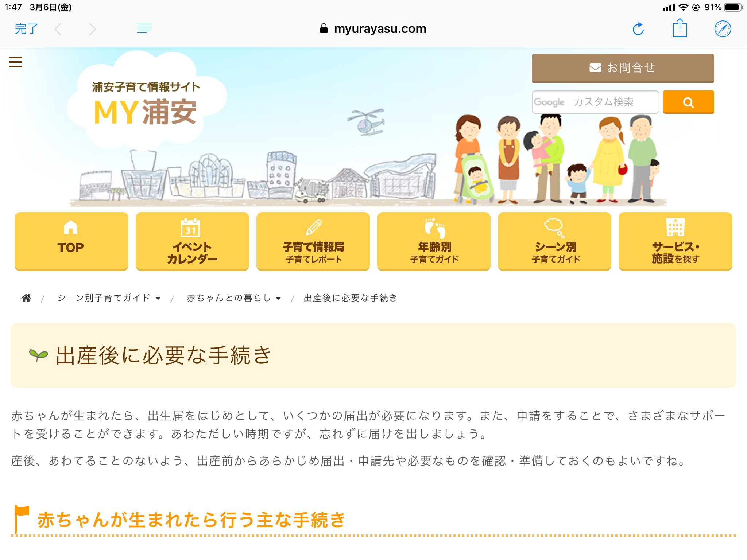Open the TOP navigation tab
This screenshot has height=560, width=747.
point(71,241)
